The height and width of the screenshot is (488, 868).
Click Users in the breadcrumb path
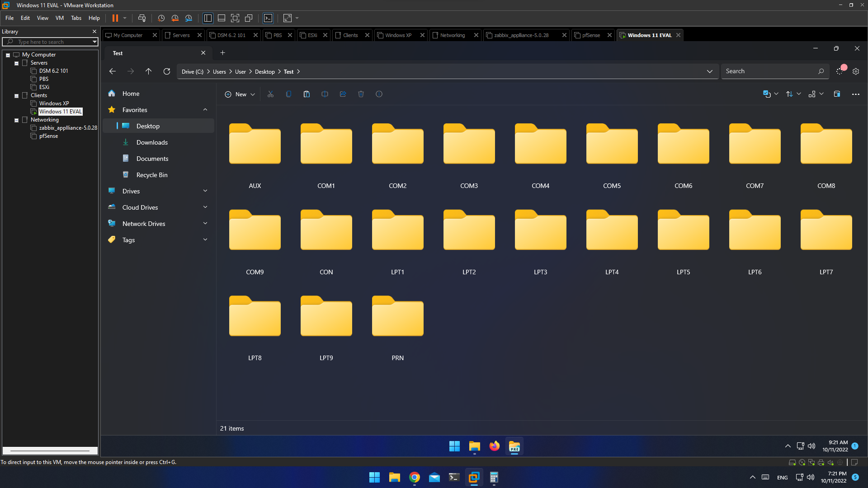point(219,71)
